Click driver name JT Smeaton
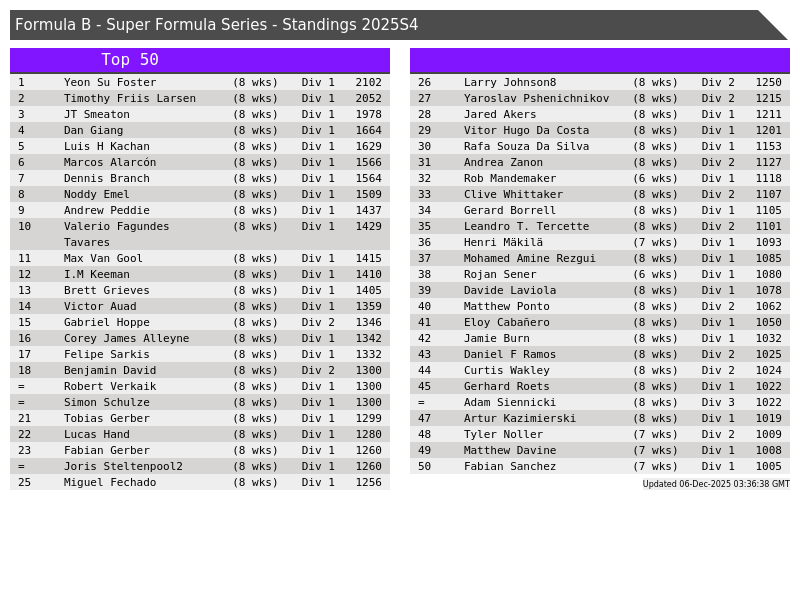This screenshot has height=600, width=800. click(x=97, y=114)
